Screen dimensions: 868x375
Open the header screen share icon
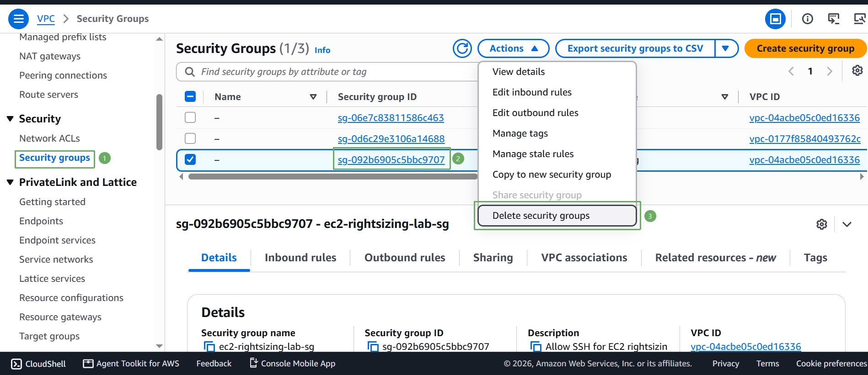[860, 19]
